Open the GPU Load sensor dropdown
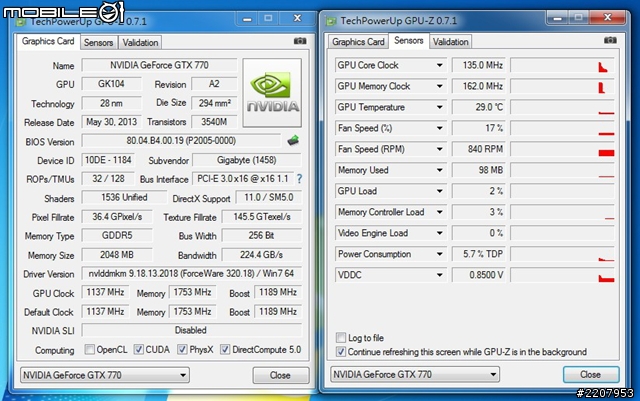Image resolution: width=640 pixels, height=401 pixels. tap(440, 191)
